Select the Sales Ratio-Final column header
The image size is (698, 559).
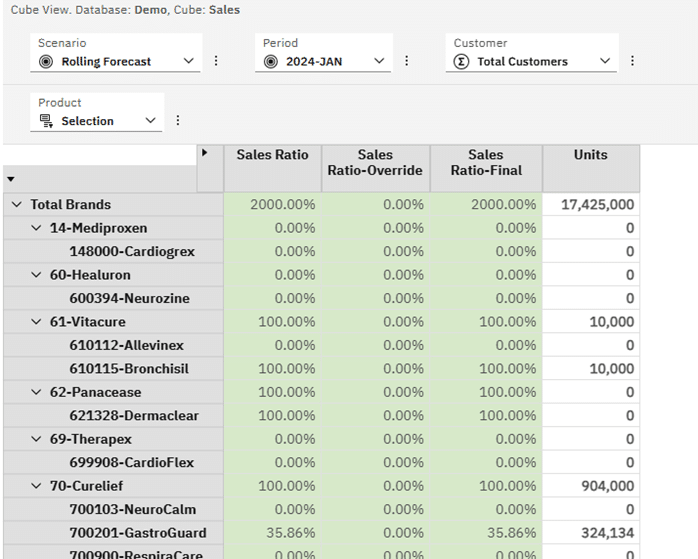click(x=486, y=168)
